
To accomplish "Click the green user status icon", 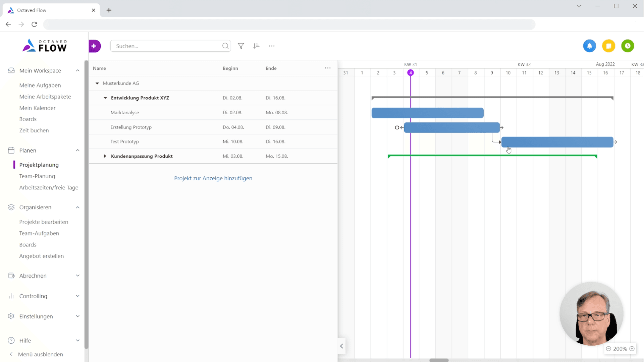I will [x=628, y=46].
